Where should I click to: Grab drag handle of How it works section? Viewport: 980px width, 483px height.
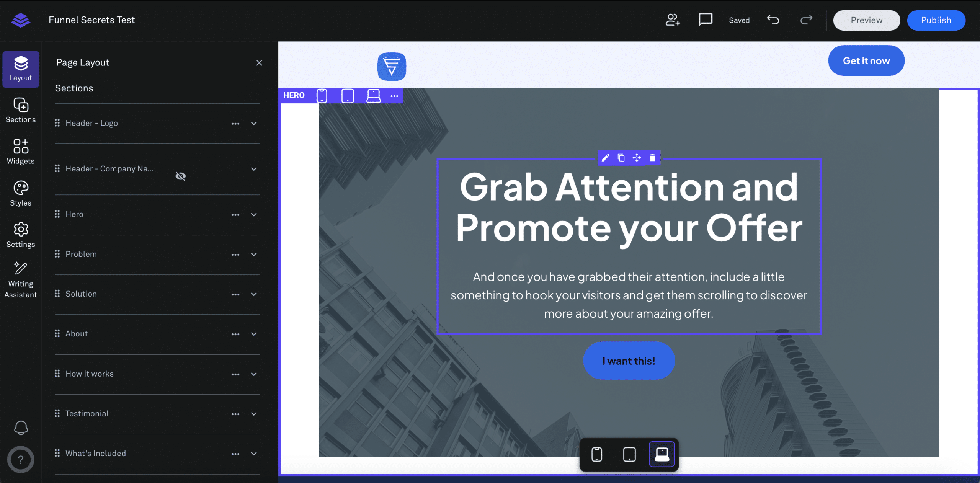(x=57, y=374)
